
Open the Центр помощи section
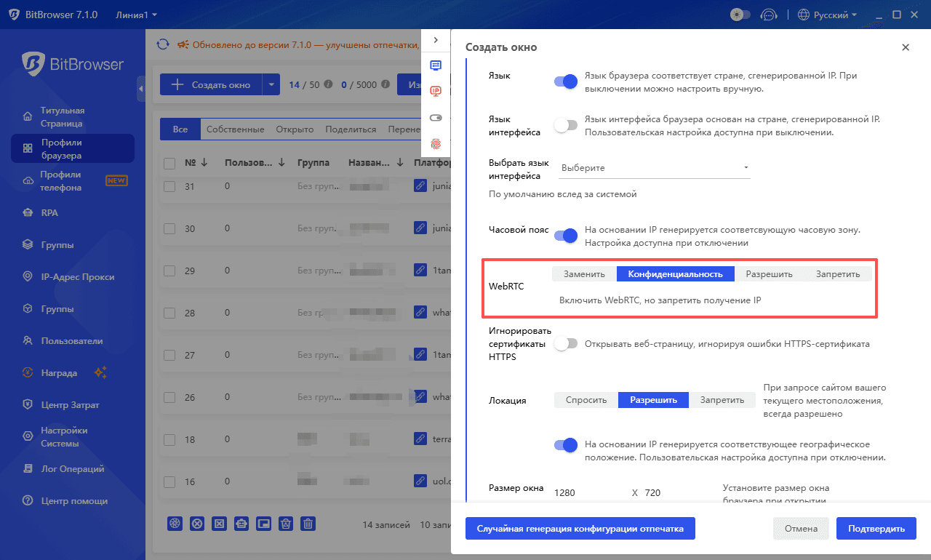pyautogui.click(x=73, y=500)
